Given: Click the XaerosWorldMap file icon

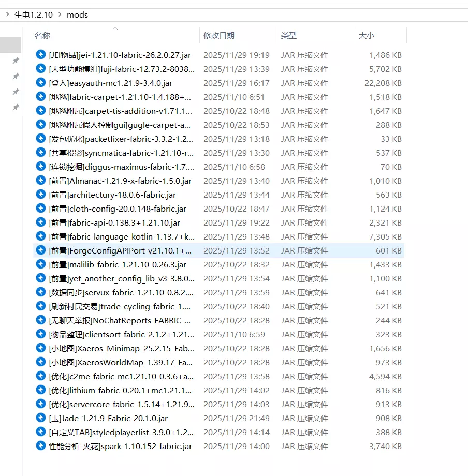Looking at the screenshot, I should (41, 362).
